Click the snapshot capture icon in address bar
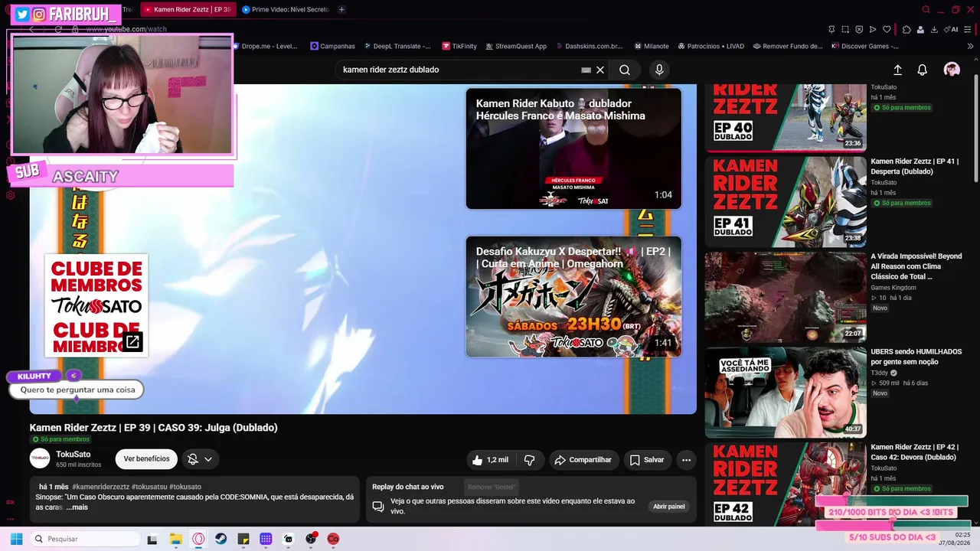Screen dimensions: 980x551 point(845,29)
